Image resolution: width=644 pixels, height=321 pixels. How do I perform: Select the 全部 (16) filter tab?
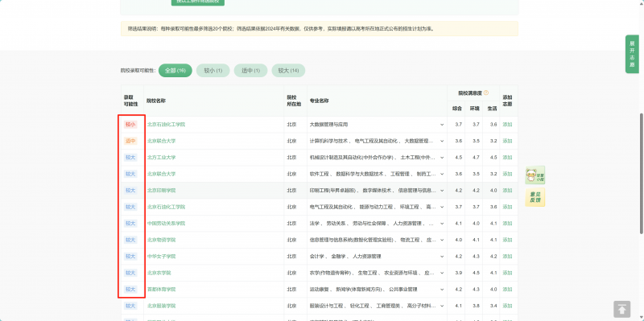[x=175, y=71]
